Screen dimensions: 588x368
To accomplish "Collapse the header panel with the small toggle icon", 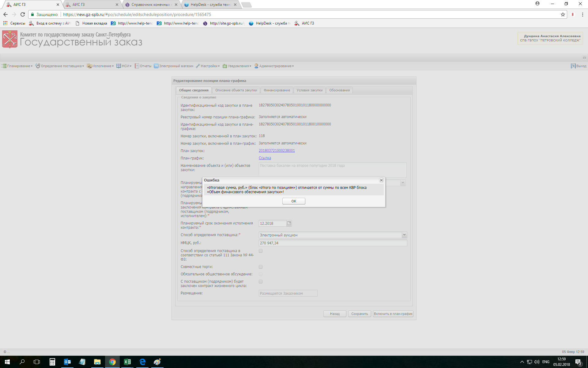I will coord(584,58).
